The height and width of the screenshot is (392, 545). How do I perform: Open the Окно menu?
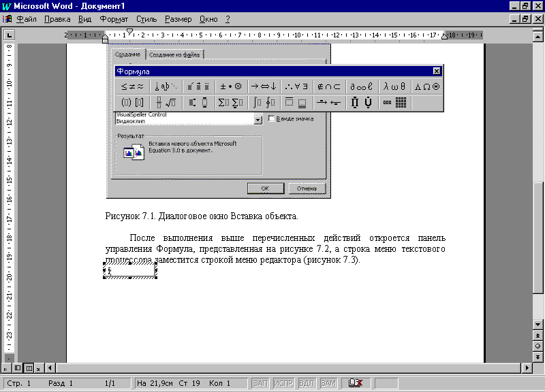click(x=208, y=19)
